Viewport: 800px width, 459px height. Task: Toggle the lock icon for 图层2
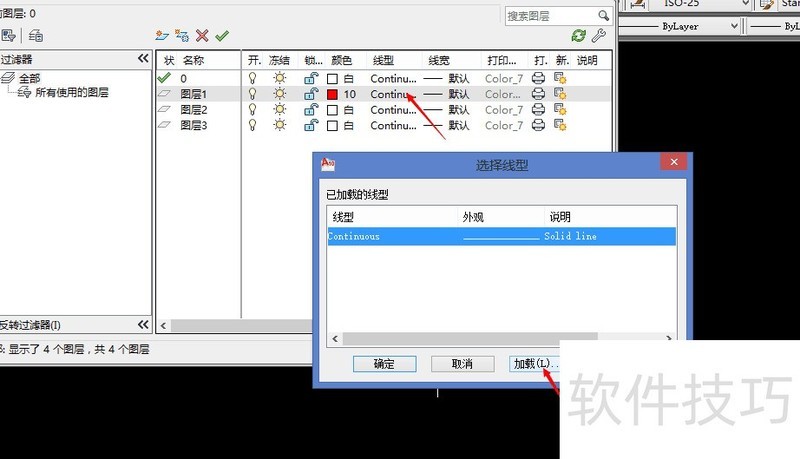(x=311, y=110)
